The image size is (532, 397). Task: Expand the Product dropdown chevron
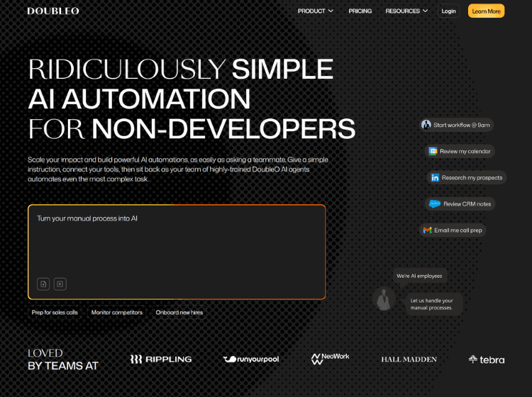(x=331, y=11)
